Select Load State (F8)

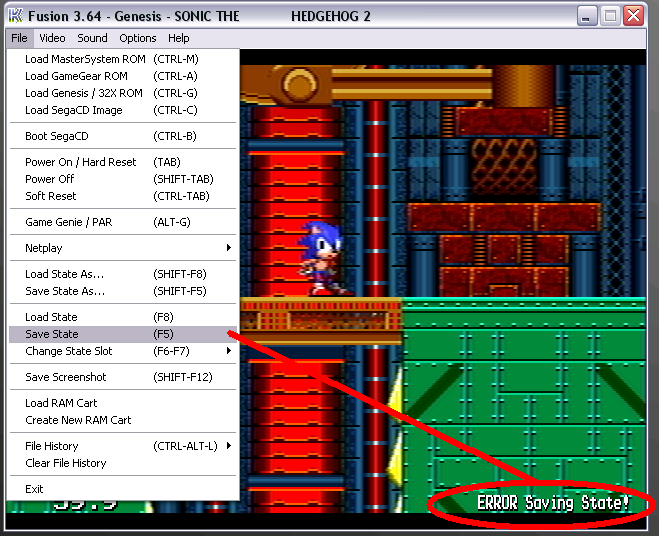pos(123,317)
